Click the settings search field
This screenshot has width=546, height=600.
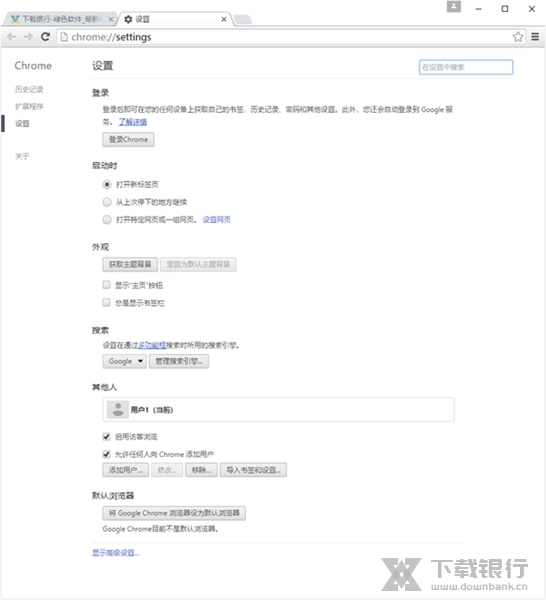466,67
